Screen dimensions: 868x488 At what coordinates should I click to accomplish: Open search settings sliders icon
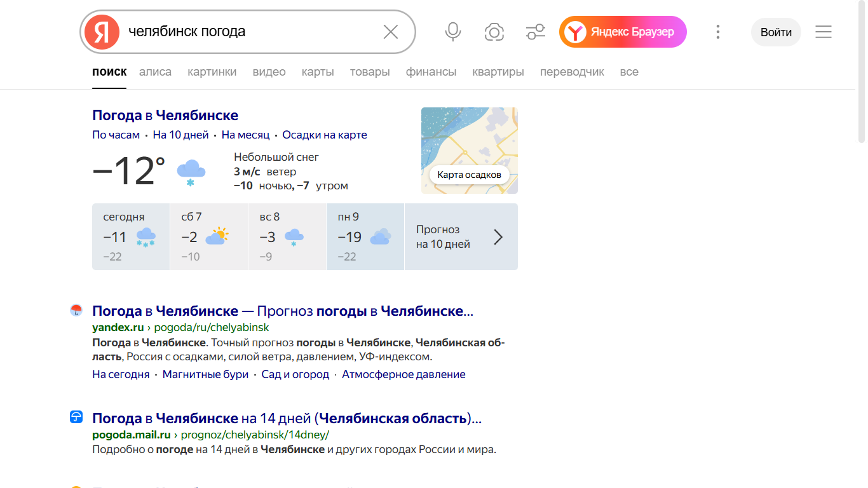536,32
